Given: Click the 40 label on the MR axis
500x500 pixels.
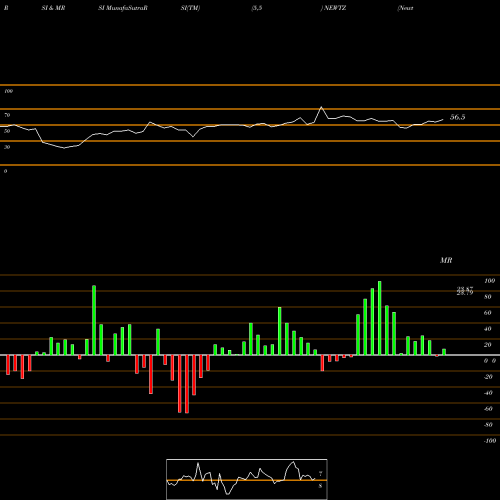Looking at the screenshot, I should [488, 329].
